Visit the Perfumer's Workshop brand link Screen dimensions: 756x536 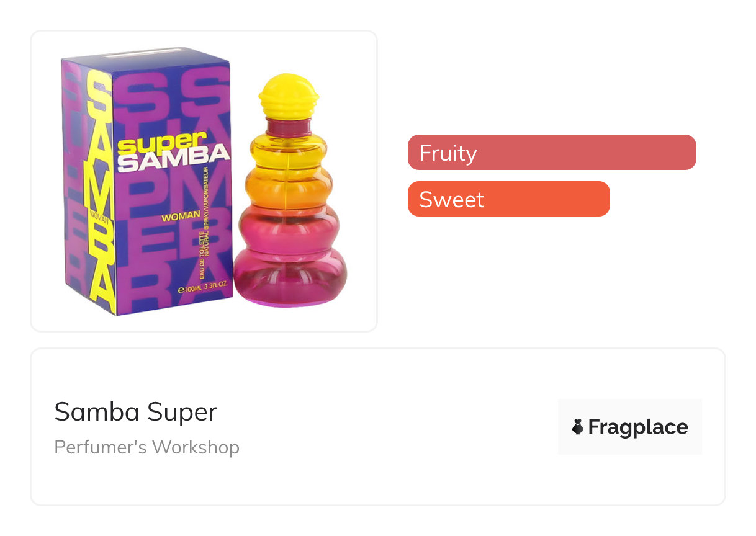[x=146, y=447]
